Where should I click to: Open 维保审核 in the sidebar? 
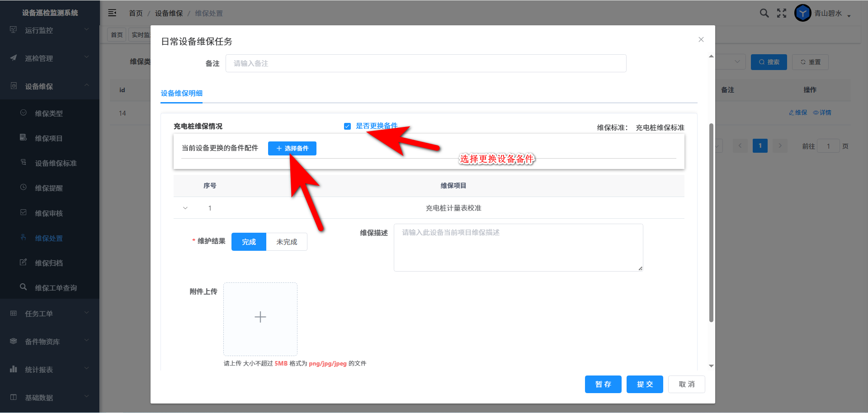tap(49, 213)
